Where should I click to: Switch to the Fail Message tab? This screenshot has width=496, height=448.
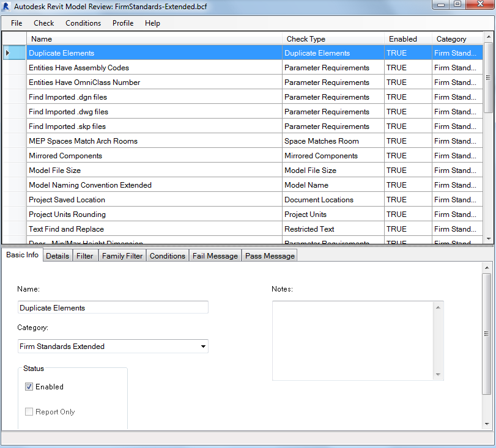point(215,255)
